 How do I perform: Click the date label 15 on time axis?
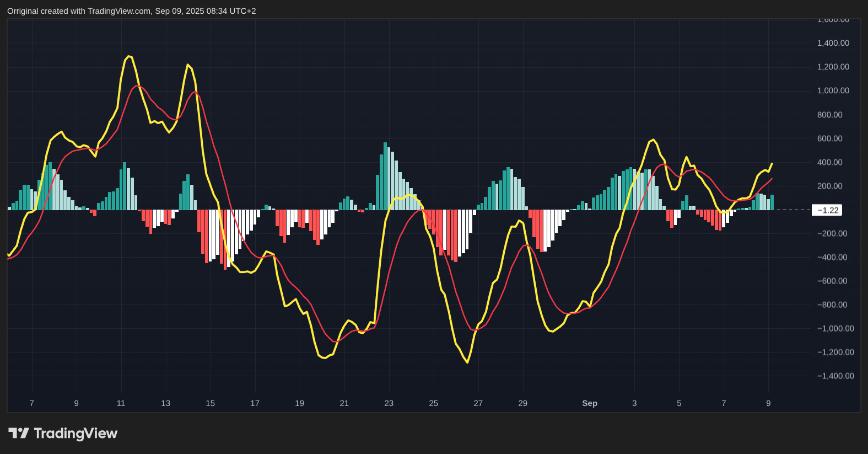tap(211, 403)
